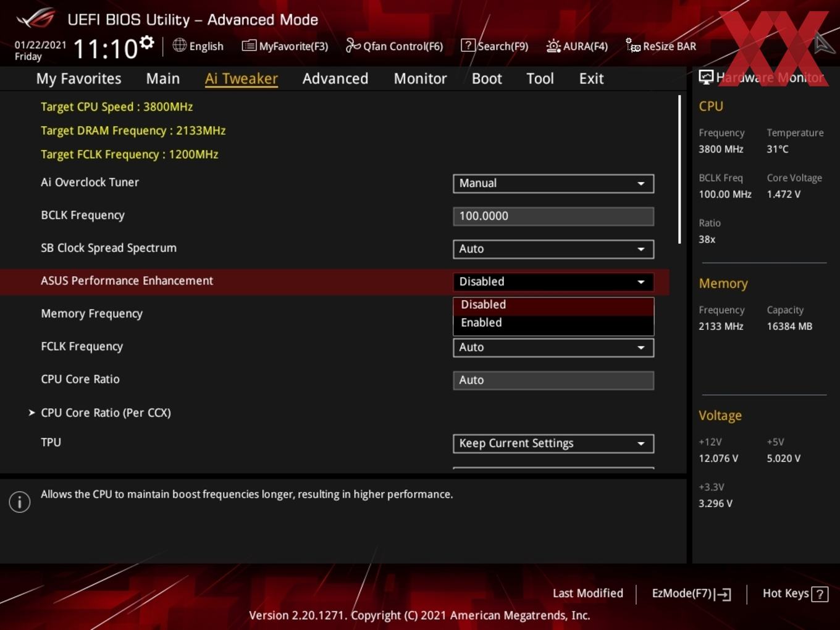Collapse ASUS Performance Enhancement dropdown

[553, 282]
